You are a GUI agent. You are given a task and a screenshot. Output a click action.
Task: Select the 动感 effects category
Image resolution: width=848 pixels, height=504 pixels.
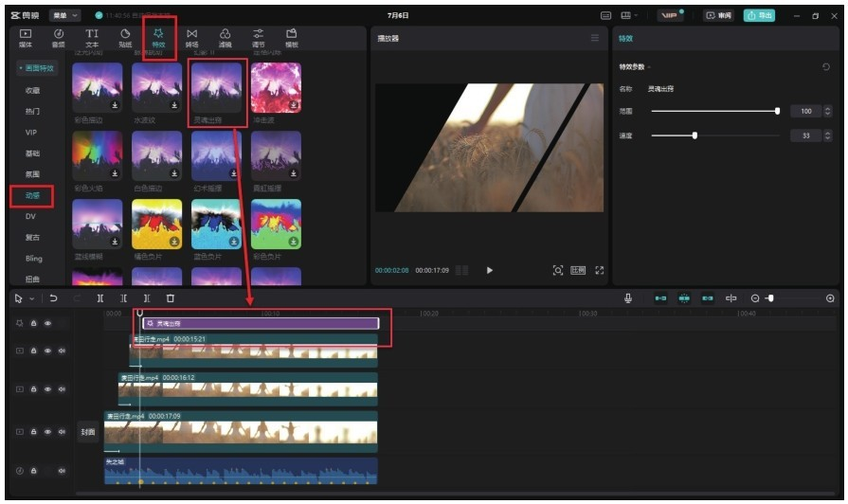tap(32, 195)
